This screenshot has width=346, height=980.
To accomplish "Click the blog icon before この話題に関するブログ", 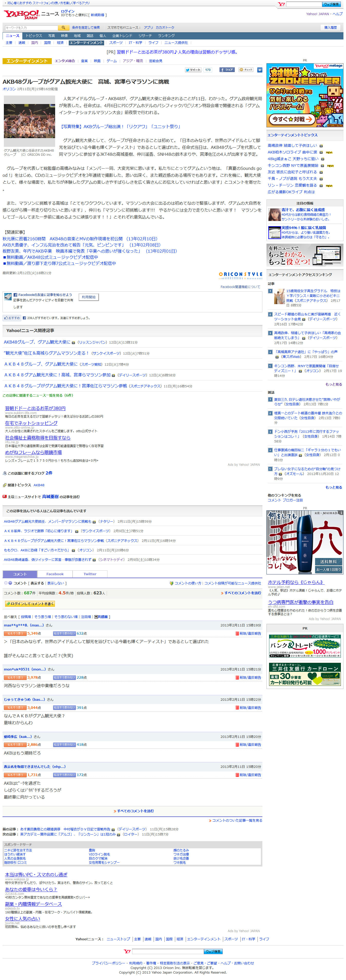I will coord(5,473).
